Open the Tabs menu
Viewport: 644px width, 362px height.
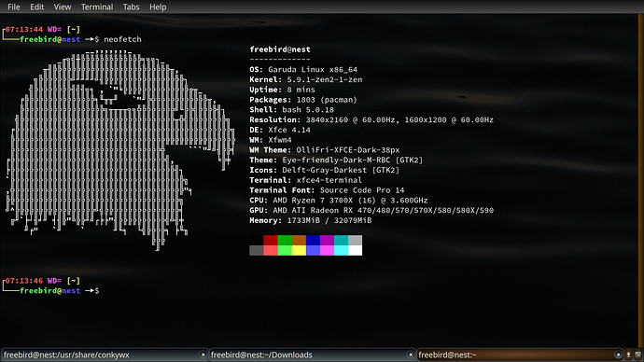[131, 7]
